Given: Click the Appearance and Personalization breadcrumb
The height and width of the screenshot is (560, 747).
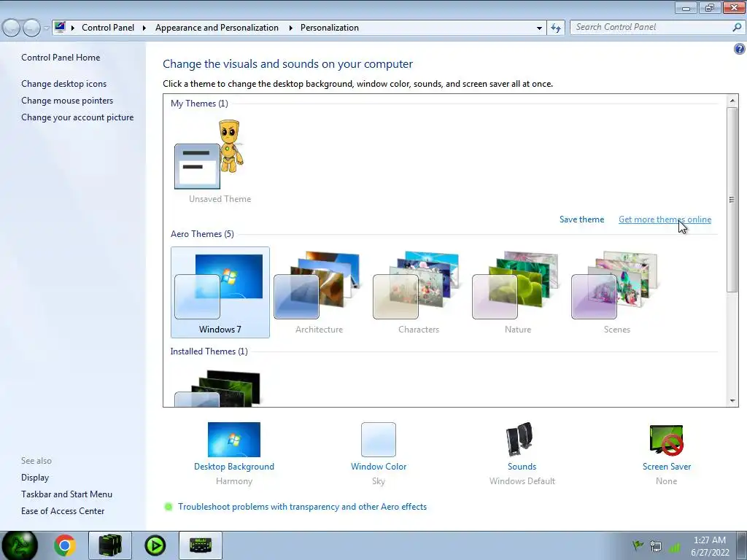Looking at the screenshot, I should pyautogui.click(x=217, y=28).
